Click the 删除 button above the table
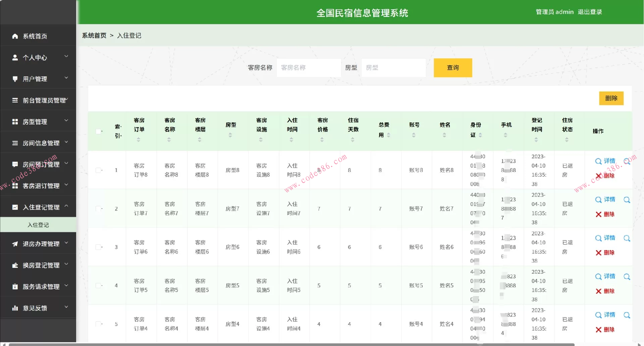 pos(611,98)
